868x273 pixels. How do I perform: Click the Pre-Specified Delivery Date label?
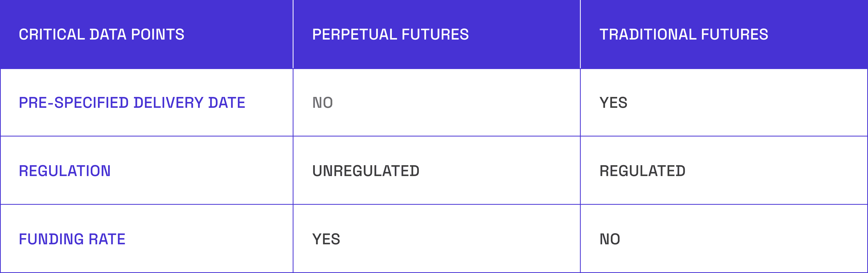(x=132, y=103)
